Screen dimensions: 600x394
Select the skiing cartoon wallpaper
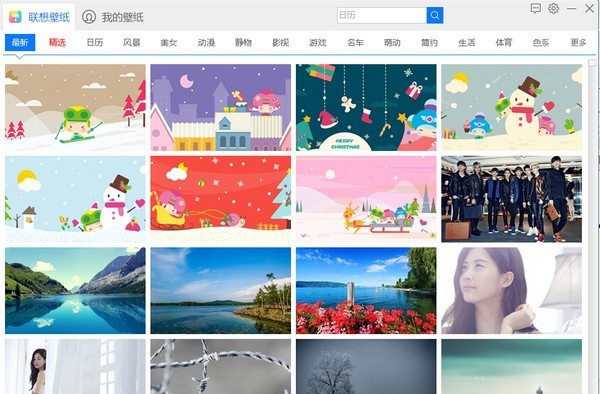[x=75, y=107]
